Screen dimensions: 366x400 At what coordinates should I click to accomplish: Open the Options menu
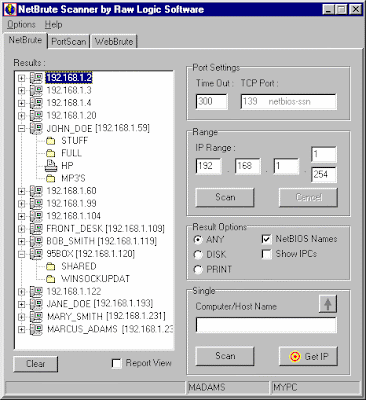[x=21, y=25]
